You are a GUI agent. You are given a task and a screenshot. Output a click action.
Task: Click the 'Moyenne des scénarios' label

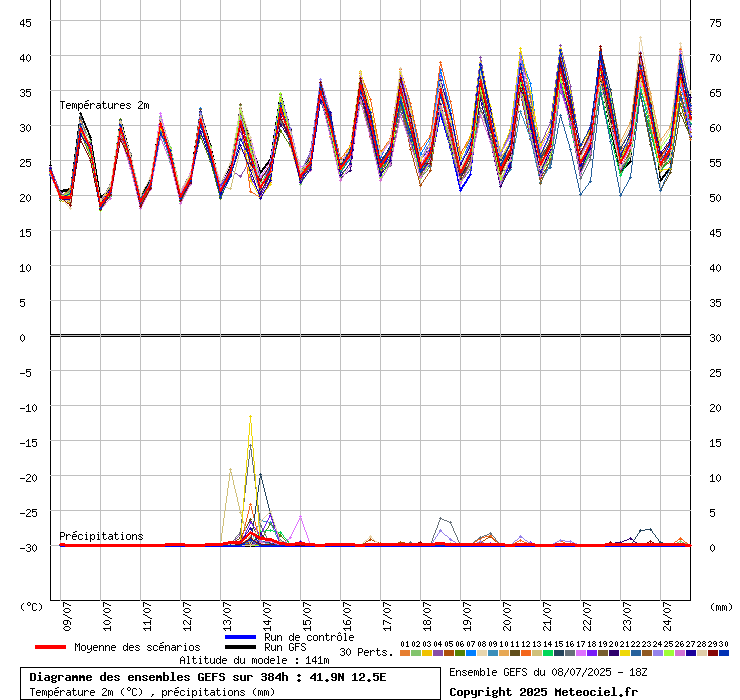click(137, 647)
